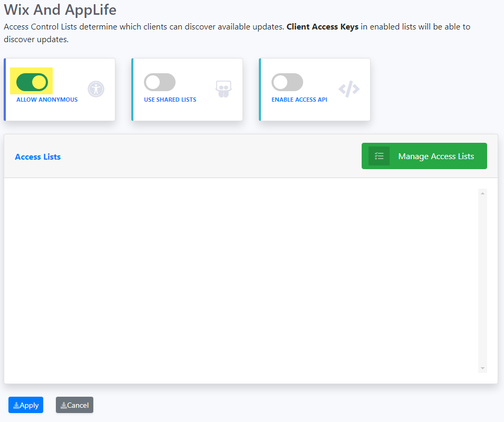Click the access lists scrollbar down arrow

(x=482, y=368)
